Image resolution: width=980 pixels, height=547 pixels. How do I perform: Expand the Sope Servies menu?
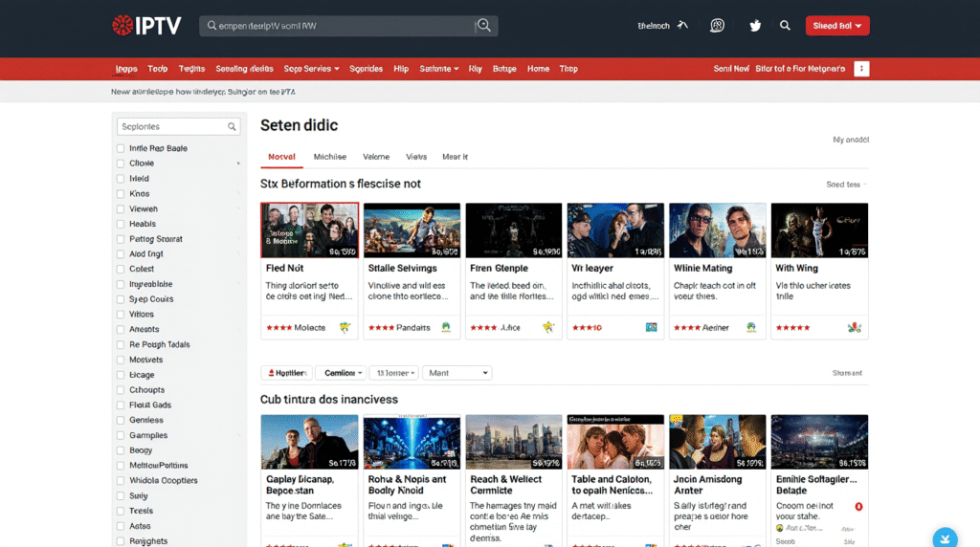click(311, 69)
